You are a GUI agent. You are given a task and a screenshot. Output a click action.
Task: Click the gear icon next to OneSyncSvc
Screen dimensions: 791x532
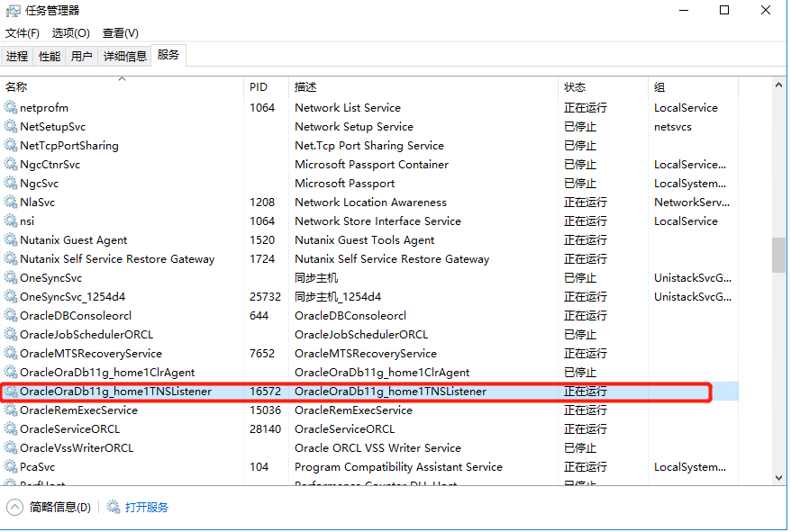pyautogui.click(x=11, y=277)
